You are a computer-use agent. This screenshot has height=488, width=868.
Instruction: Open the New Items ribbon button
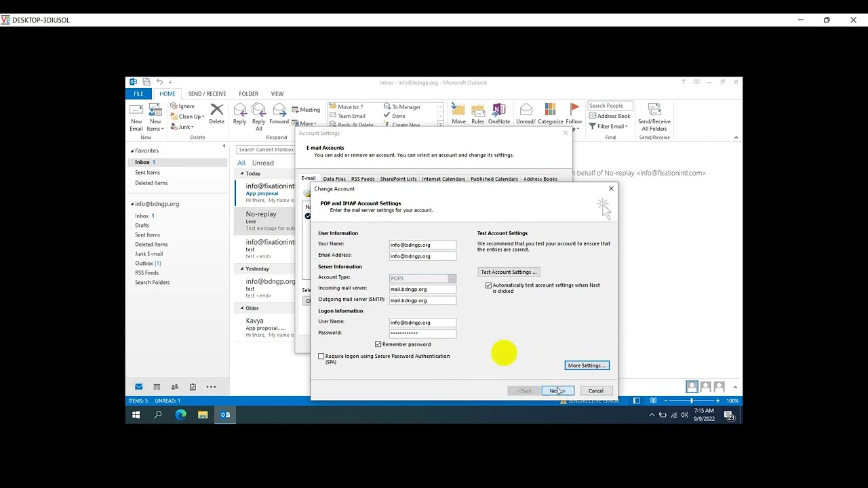[155, 117]
